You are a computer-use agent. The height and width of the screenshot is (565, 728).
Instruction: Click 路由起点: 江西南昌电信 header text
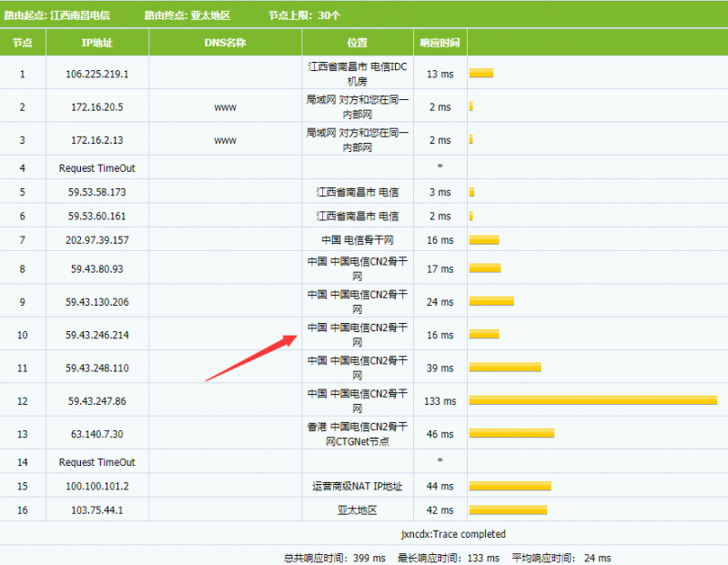pyautogui.click(x=57, y=15)
